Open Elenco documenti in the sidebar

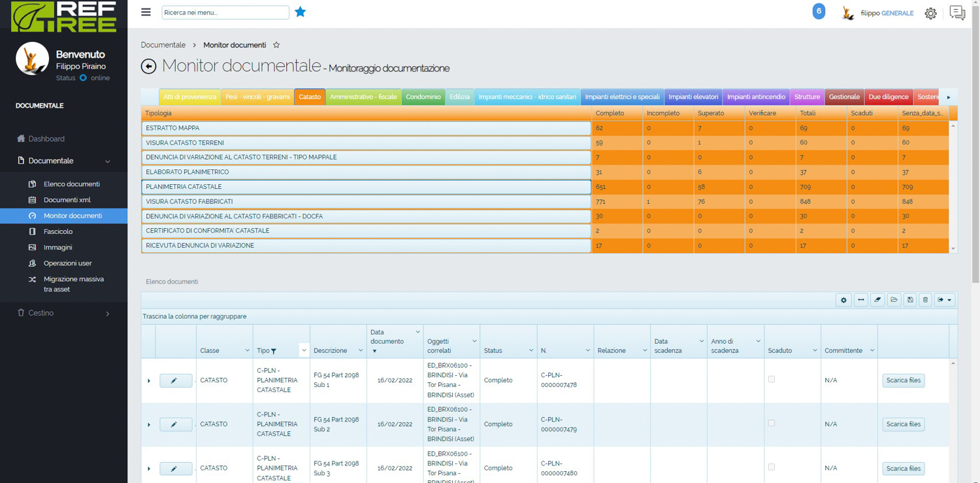[x=71, y=184]
